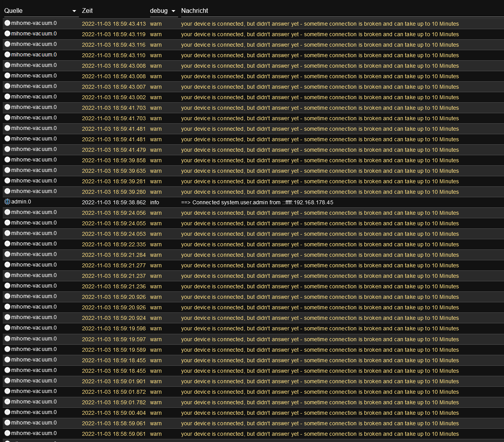Select the timestamp 2022-11-03 18:59:39.858
The height and width of the screenshot is (442, 504).
114,160
